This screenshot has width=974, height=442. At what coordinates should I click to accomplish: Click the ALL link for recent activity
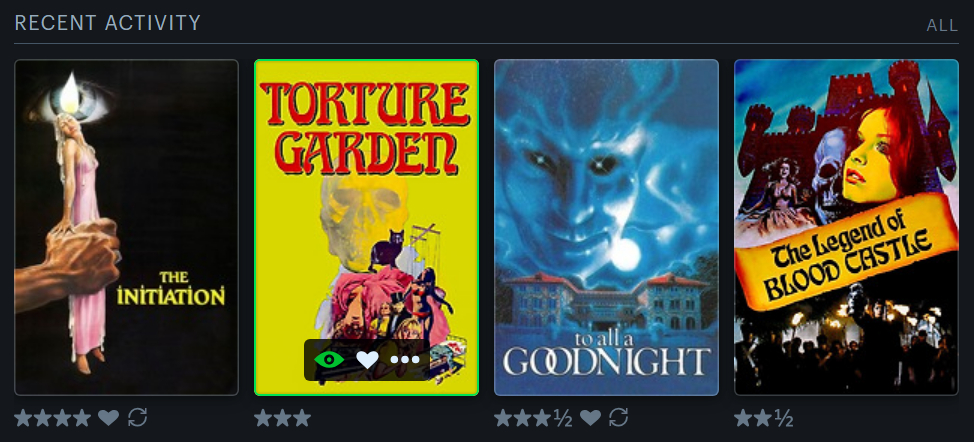tap(942, 25)
